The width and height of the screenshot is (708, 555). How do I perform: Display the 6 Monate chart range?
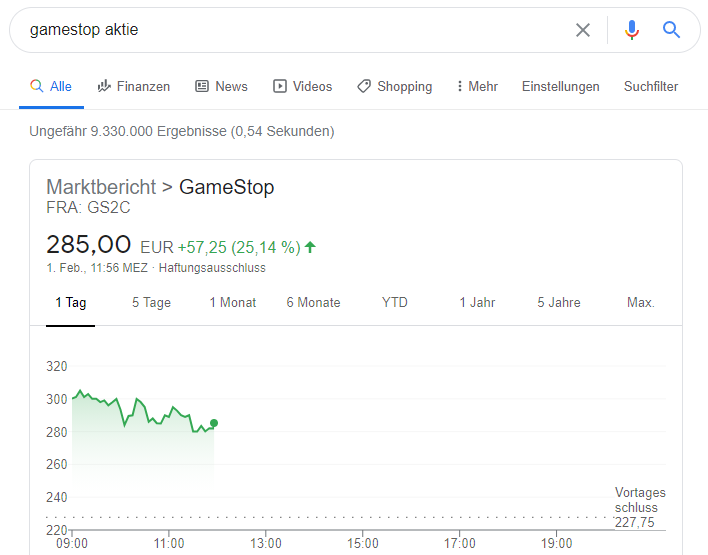tap(313, 302)
